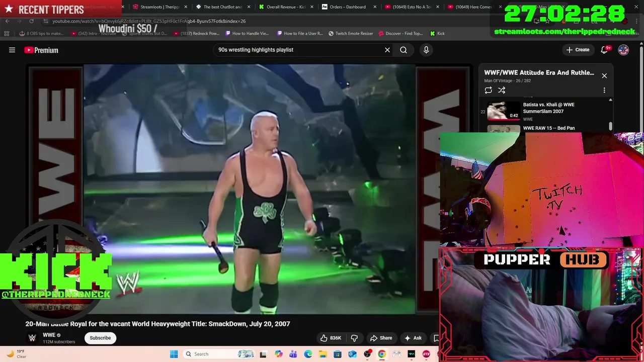Viewport: 644px width, 362px height.
Task: Click the Create button
Action: (x=578, y=50)
